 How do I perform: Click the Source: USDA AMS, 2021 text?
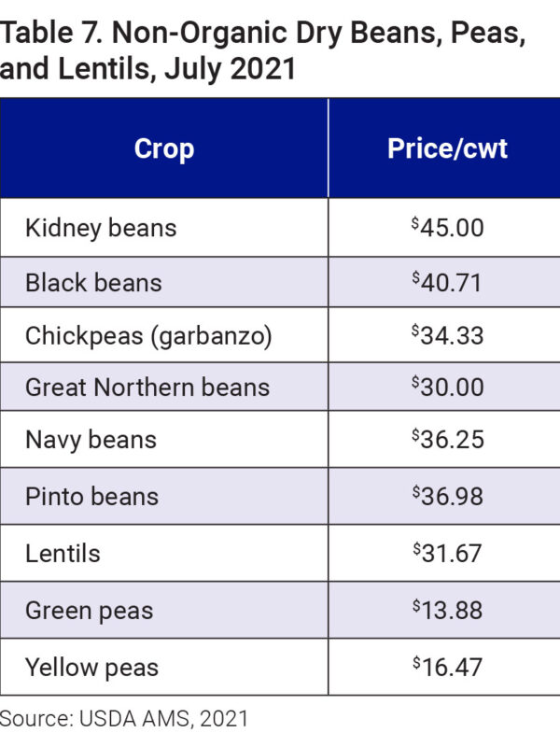tap(124, 718)
